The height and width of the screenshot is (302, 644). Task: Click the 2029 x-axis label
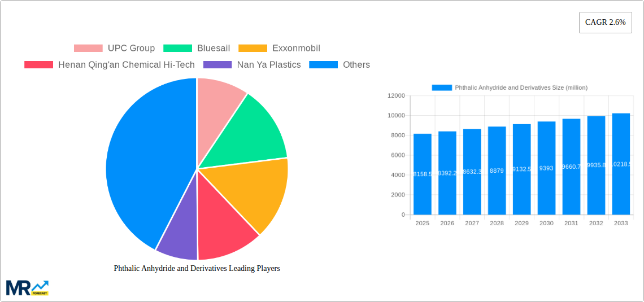(522, 223)
